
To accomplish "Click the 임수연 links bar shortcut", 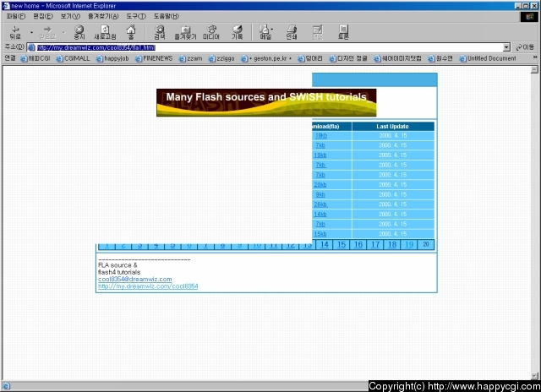I will (440, 58).
